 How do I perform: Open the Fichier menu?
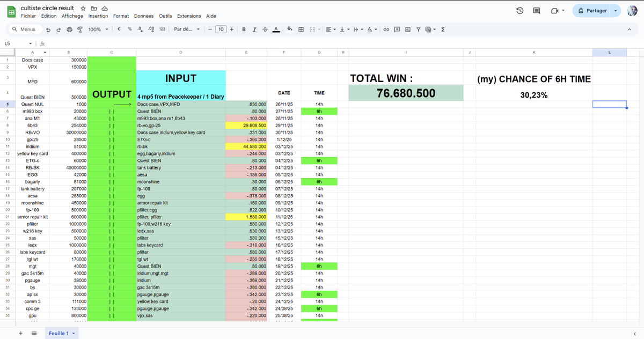pyautogui.click(x=28, y=16)
